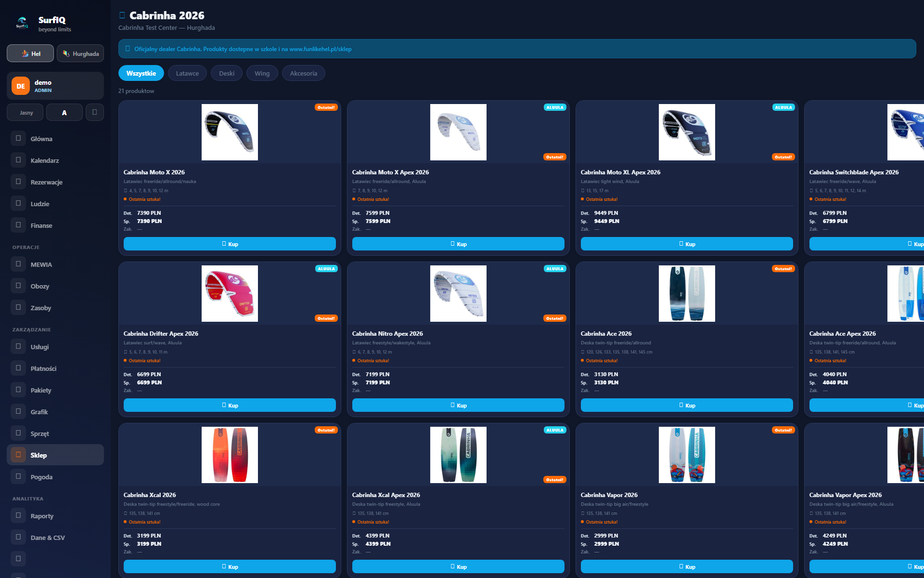The width and height of the screenshot is (924, 578).
Task: Click Ostatni! badge on Moto X 2026 card
Action: [326, 107]
